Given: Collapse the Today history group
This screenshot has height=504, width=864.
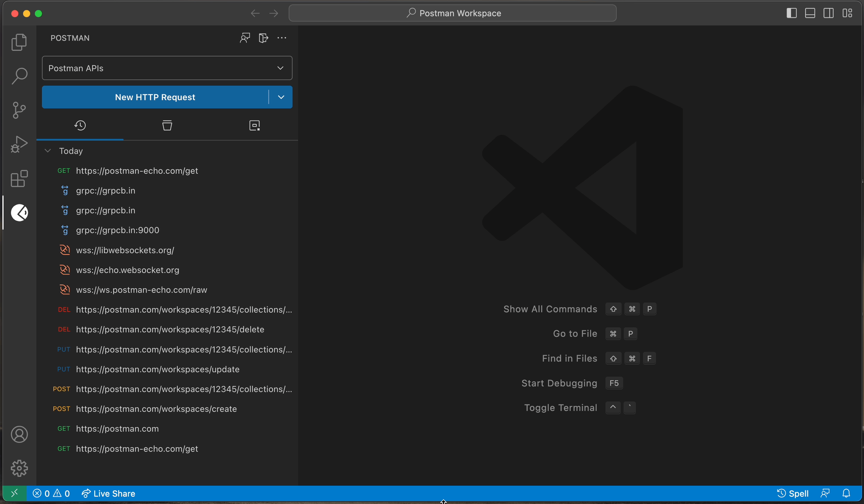Looking at the screenshot, I should click(48, 151).
